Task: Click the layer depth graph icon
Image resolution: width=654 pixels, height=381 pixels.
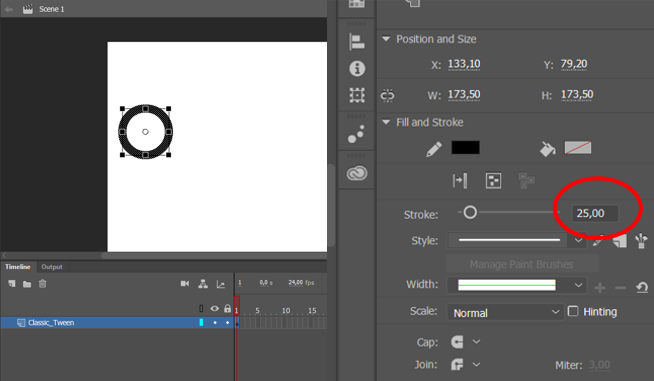Action: click(221, 285)
